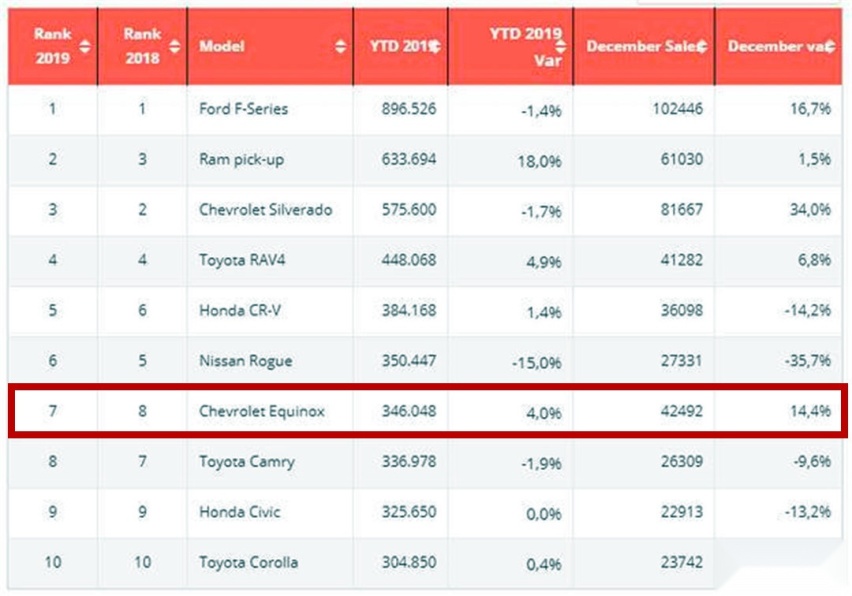Click the 0,4% YTD variation cell

(x=544, y=564)
